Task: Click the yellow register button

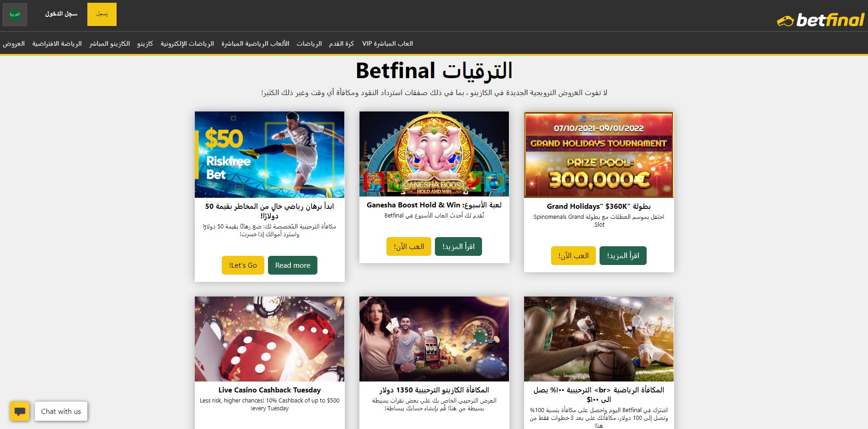Action: coord(102,14)
